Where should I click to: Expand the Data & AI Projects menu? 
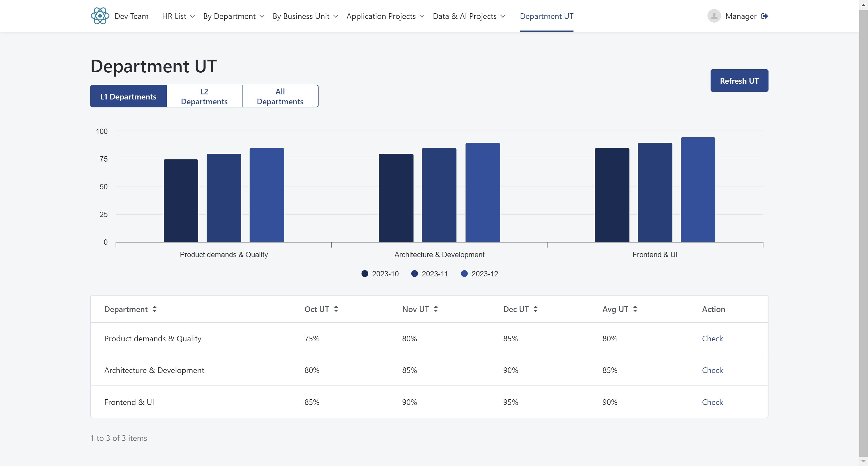(469, 16)
